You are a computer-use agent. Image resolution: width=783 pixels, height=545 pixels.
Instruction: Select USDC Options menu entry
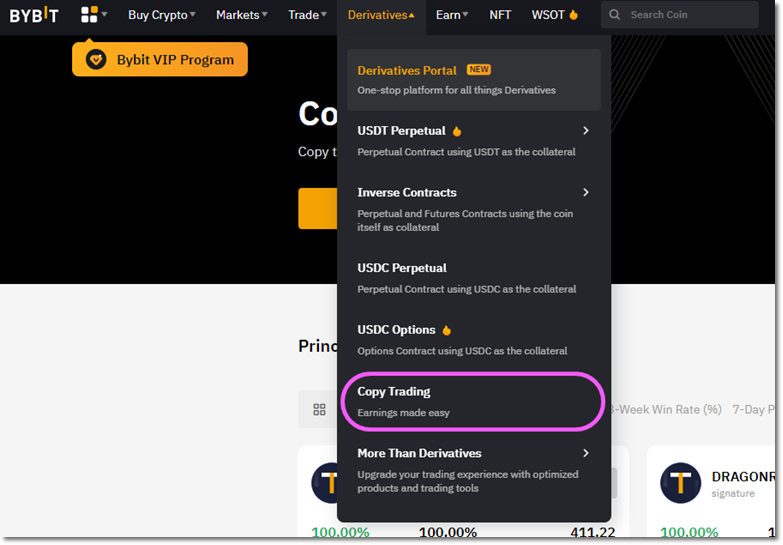474,340
